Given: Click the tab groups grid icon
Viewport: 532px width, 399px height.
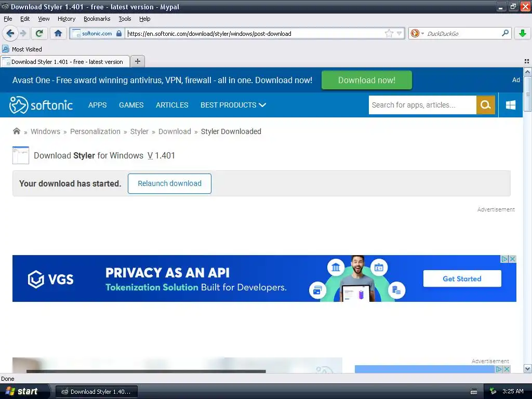Looking at the screenshot, I should (x=527, y=61).
